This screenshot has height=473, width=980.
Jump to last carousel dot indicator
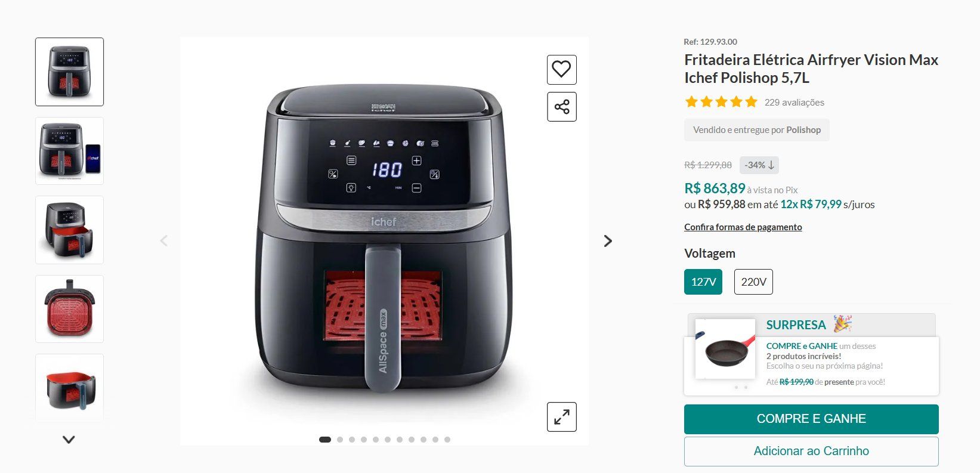(447, 440)
